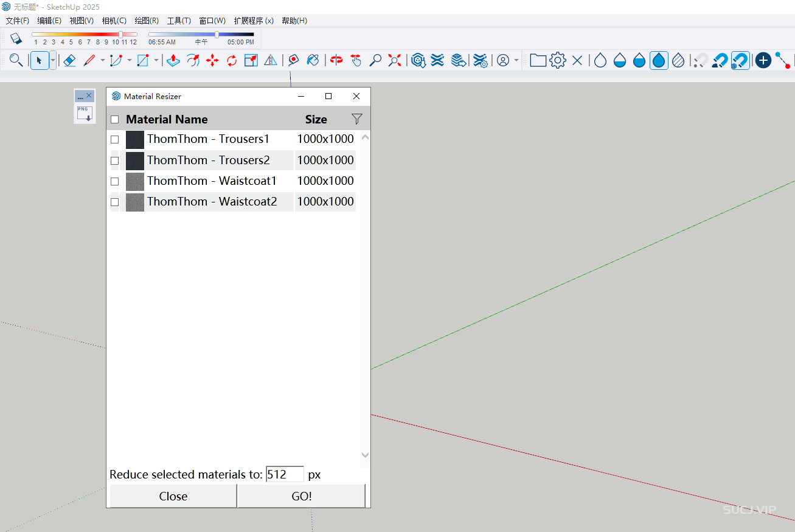Select the highlighted full water drop icon

click(x=659, y=60)
